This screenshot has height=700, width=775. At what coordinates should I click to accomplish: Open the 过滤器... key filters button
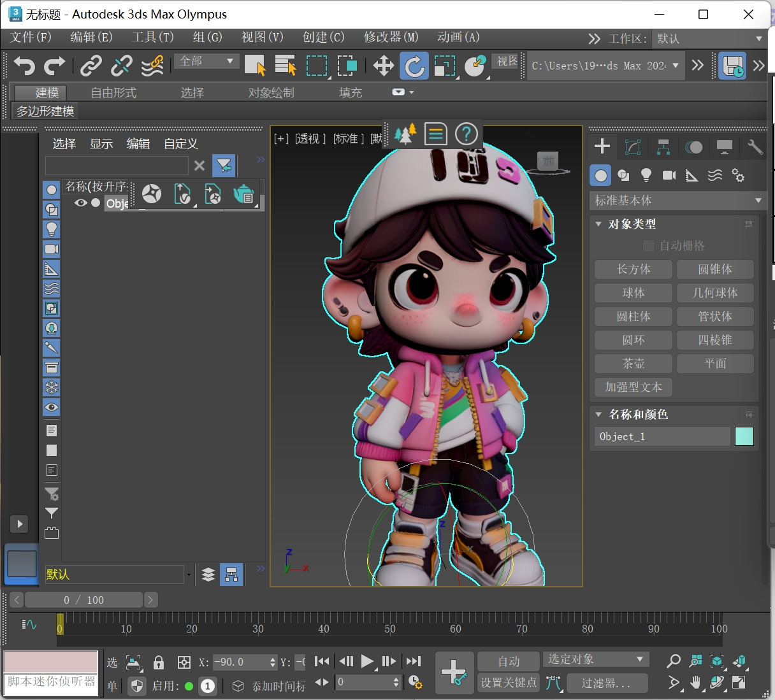click(605, 683)
